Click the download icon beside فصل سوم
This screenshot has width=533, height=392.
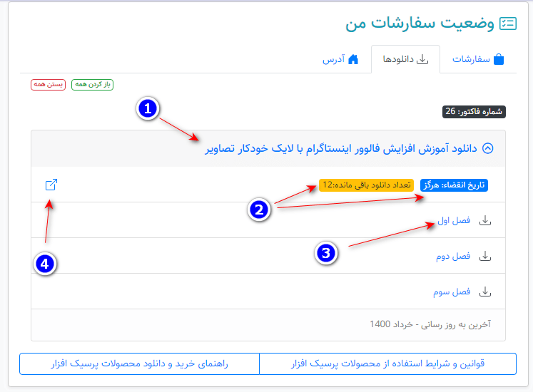coord(485,292)
